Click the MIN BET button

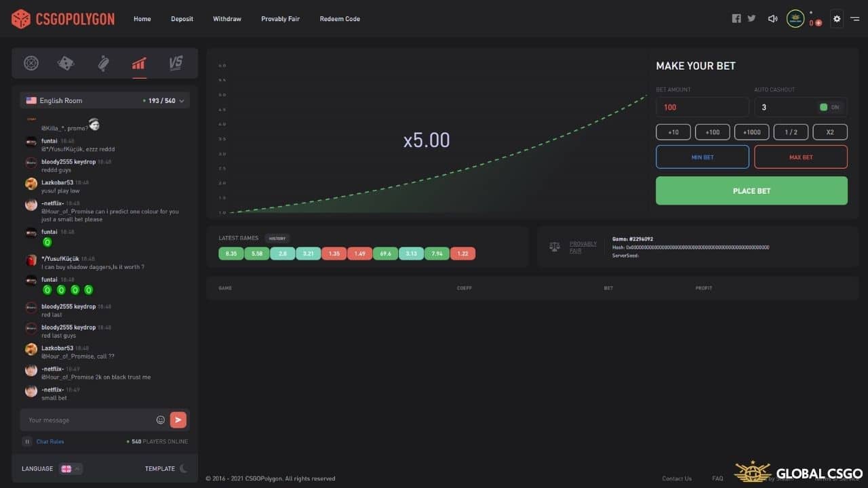click(703, 157)
